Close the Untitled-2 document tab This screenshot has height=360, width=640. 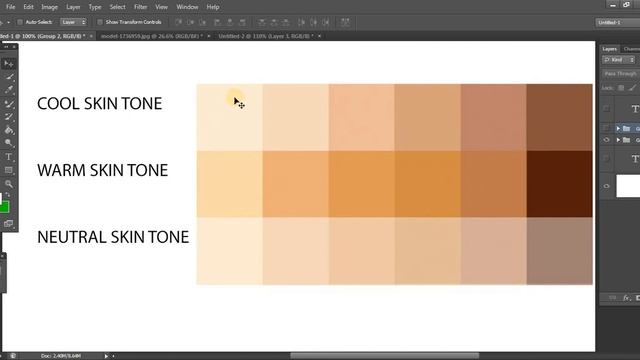point(319,36)
